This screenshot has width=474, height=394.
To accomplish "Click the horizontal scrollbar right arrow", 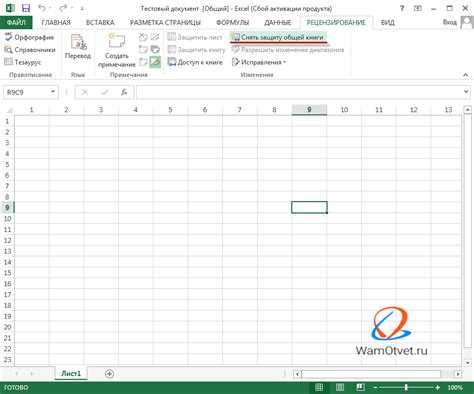I will pos(458,374).
